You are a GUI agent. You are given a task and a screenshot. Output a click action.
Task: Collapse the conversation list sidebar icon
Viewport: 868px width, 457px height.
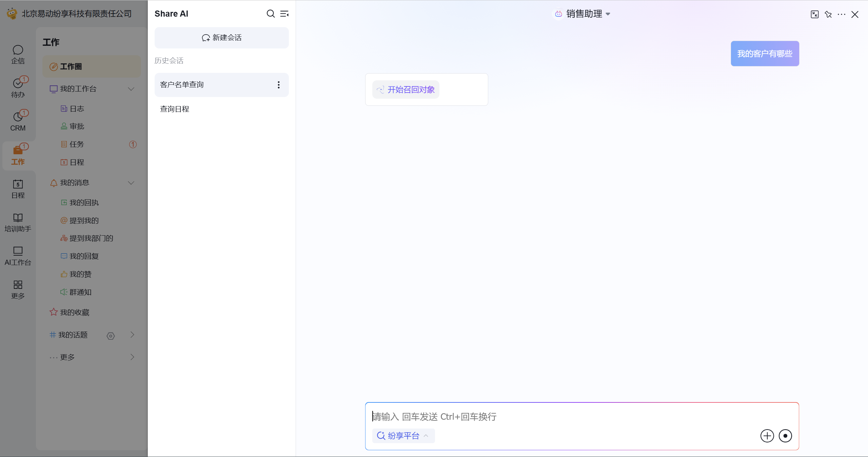click(x=284, y=14)
